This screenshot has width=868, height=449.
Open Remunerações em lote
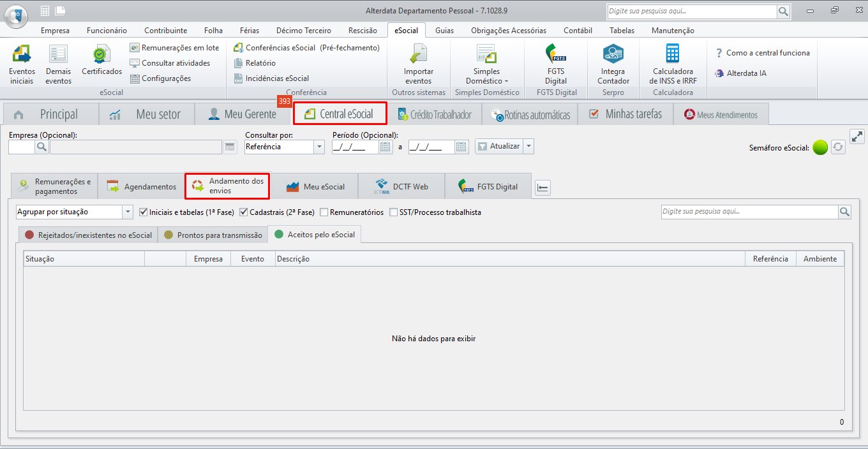(174, 48)
